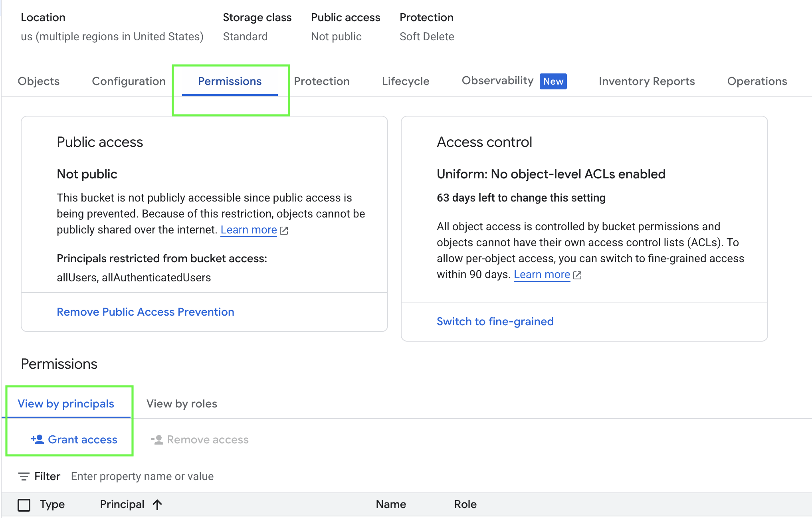Select the View by roles tab
The height and width of the screenshot is (518, 812).
pyautogui.click(x=182, y=404)
